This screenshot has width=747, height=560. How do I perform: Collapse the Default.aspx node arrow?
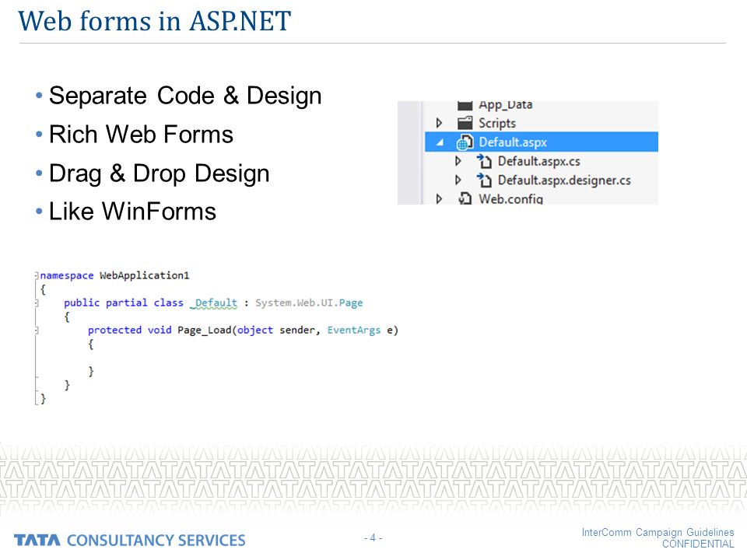[440, 142]
